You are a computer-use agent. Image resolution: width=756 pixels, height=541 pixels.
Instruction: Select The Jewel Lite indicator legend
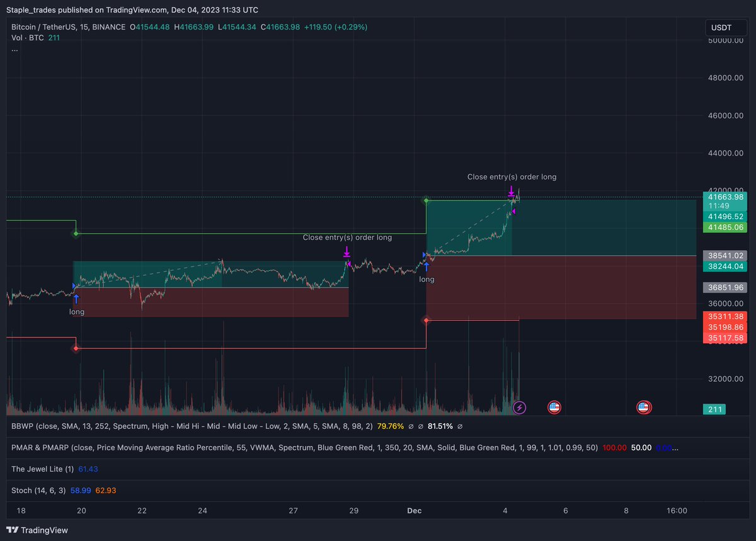tap(43, 469)
